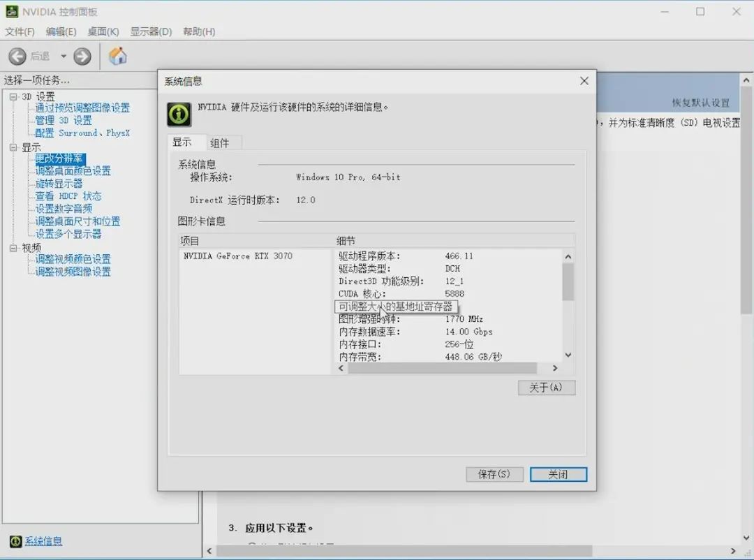Click 恢复默认设置 in background panel
Screen dimensions: 754x560
pyautogui.click(x=700, y=103)
